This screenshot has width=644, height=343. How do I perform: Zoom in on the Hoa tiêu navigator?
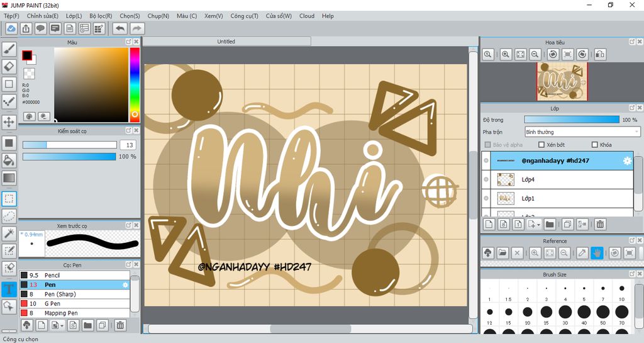pos(506,54)
